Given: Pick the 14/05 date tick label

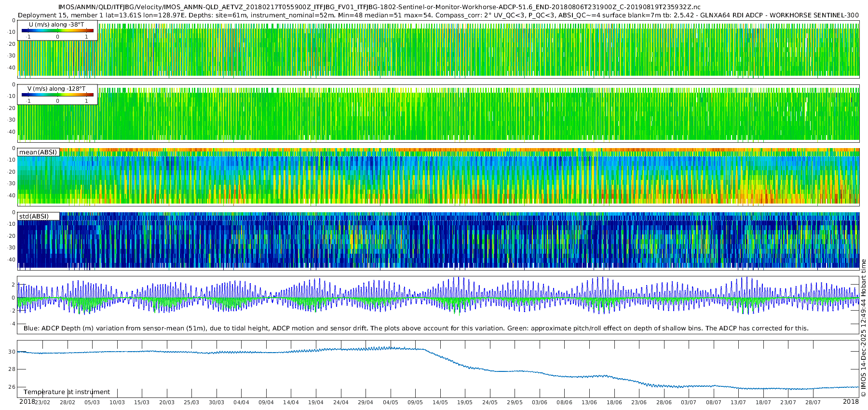Looking at the screenshot, I should point(440,402).
